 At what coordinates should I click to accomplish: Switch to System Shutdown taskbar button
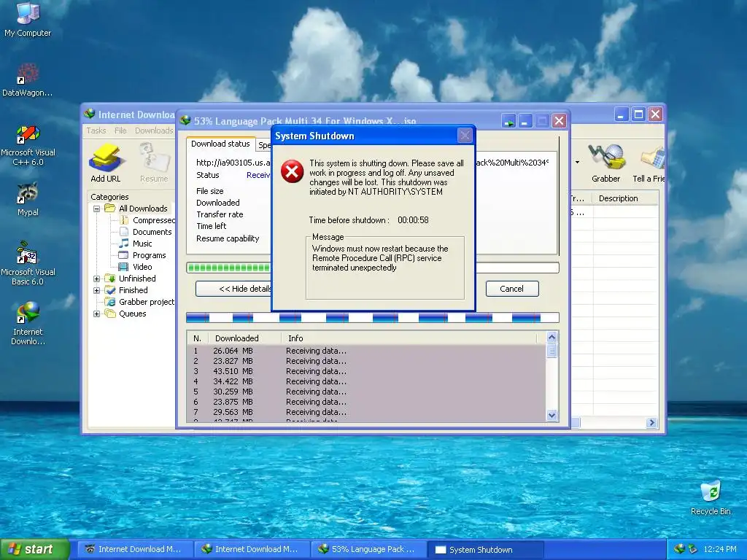click(485, 550)
